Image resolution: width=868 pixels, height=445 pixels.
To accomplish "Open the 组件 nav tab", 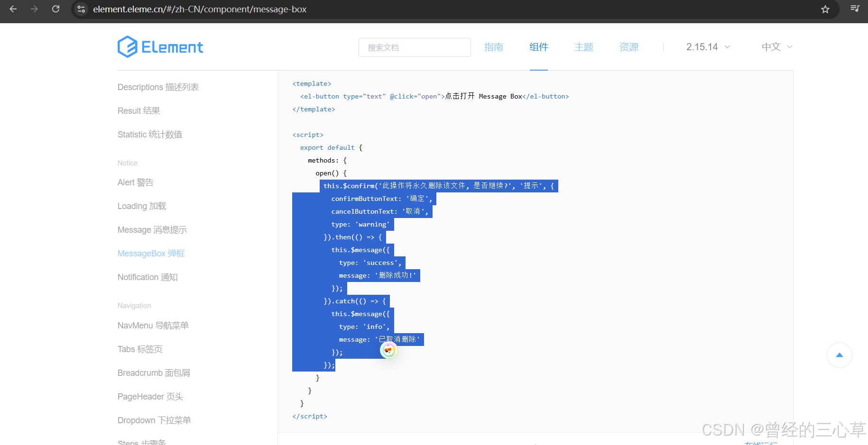I will tap(539, 47).
